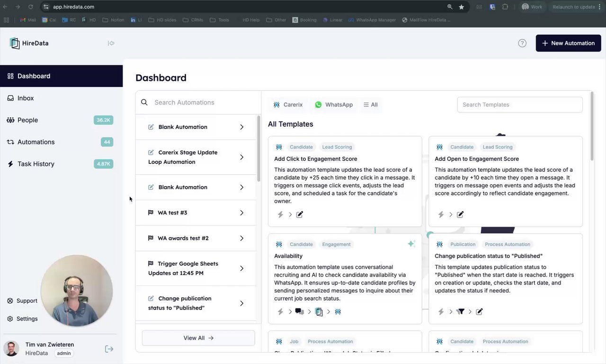The width and height of the screenshot is (606, 364).
Task: Open the Availability template card
Action: [x=345, y=279]
